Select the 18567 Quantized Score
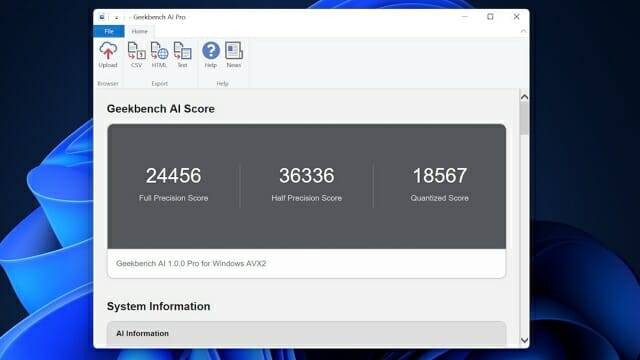The image size is (640, 360). [x=440, y=176]
